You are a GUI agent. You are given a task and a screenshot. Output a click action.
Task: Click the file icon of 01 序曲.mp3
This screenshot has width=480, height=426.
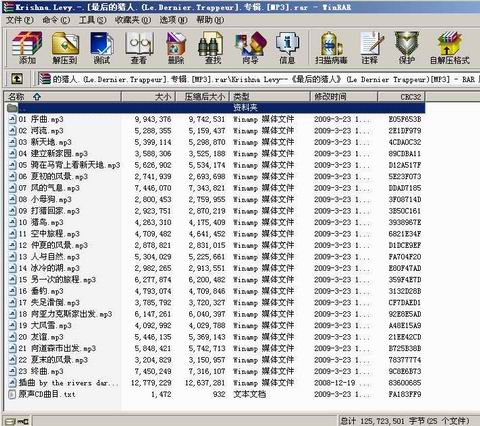click(x=12, y=119)
